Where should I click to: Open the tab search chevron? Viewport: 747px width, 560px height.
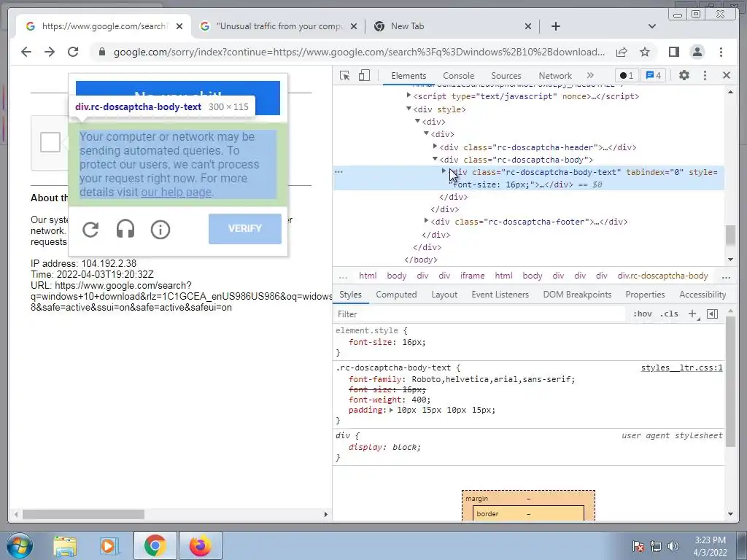(x=652, y=26)
